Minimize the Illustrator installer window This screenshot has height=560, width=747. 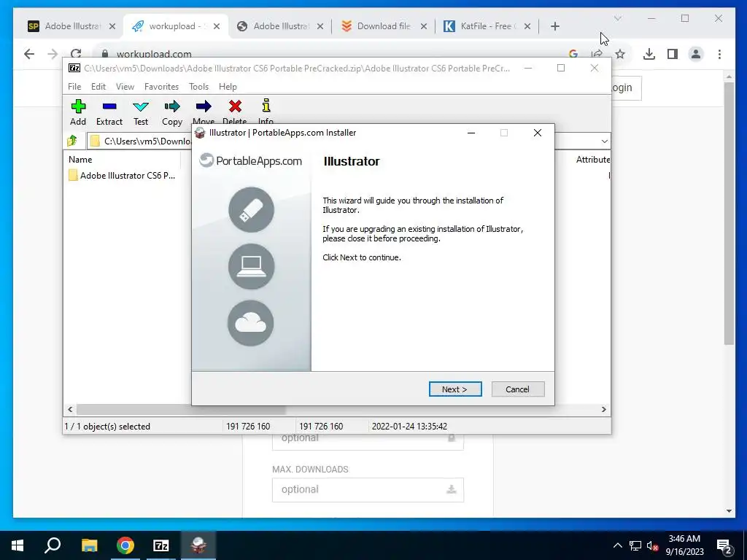coord(471,133)
